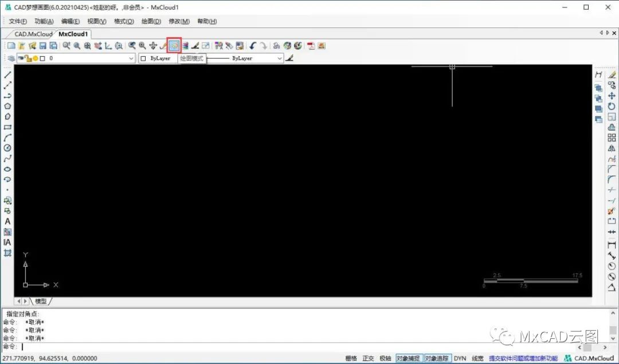
Task: Open the ByLayer color dropdown
Action: pos(158,58)
